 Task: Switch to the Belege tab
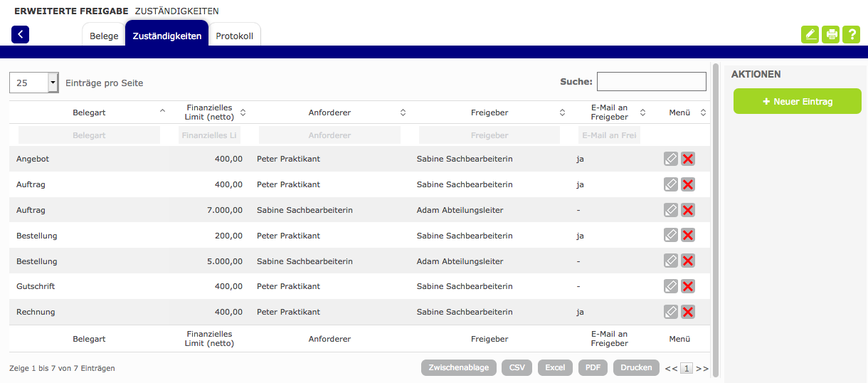(104, 36)
